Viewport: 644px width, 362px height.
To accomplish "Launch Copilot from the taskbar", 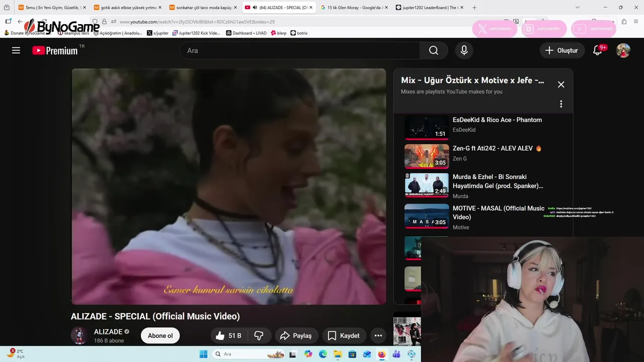I will (308, 354).
